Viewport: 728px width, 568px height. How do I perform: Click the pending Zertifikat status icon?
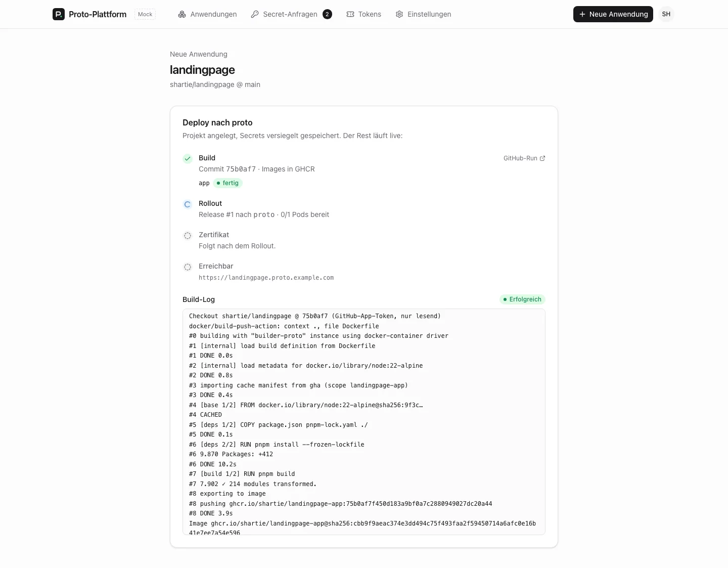click(x=188, y=236)
